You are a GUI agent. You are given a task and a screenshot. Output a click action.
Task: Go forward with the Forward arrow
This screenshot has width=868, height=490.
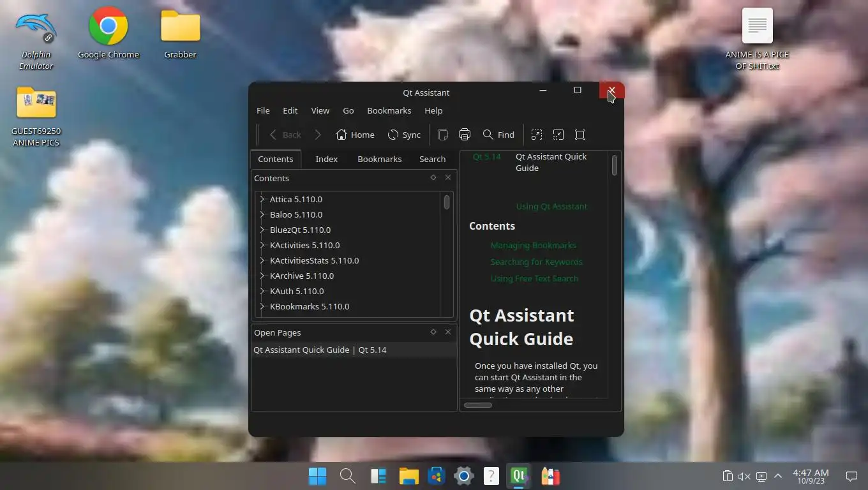pos(318,135)
